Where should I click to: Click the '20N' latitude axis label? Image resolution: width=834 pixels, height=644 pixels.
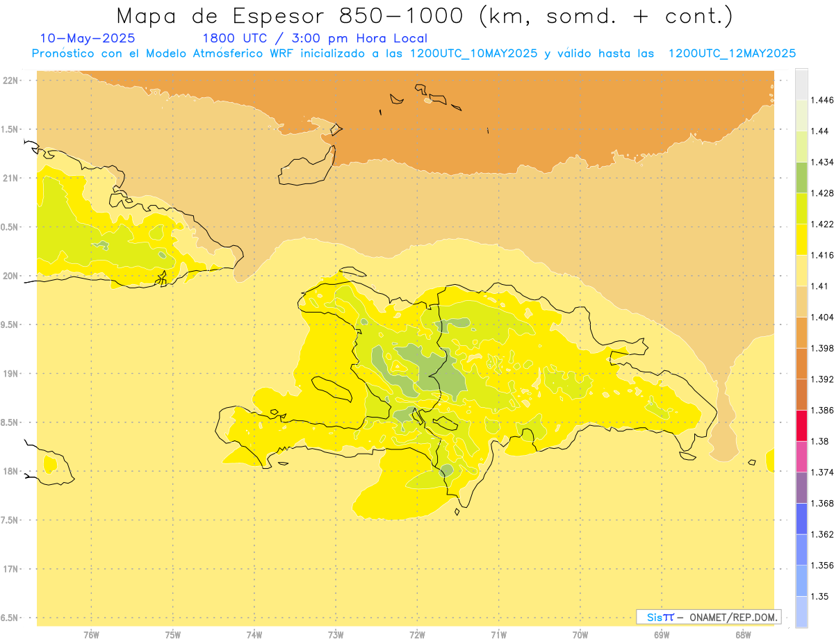[11, 276]
